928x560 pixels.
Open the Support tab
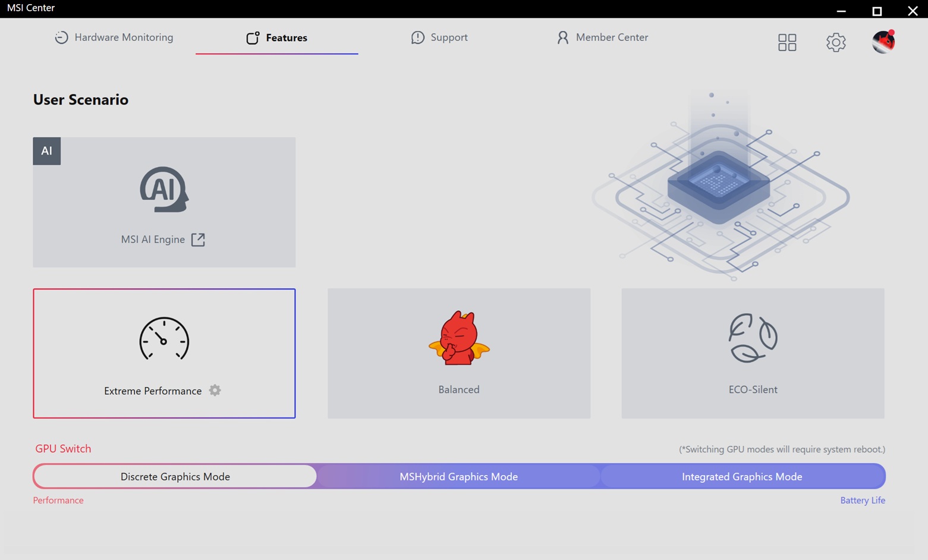pos(439,37)
